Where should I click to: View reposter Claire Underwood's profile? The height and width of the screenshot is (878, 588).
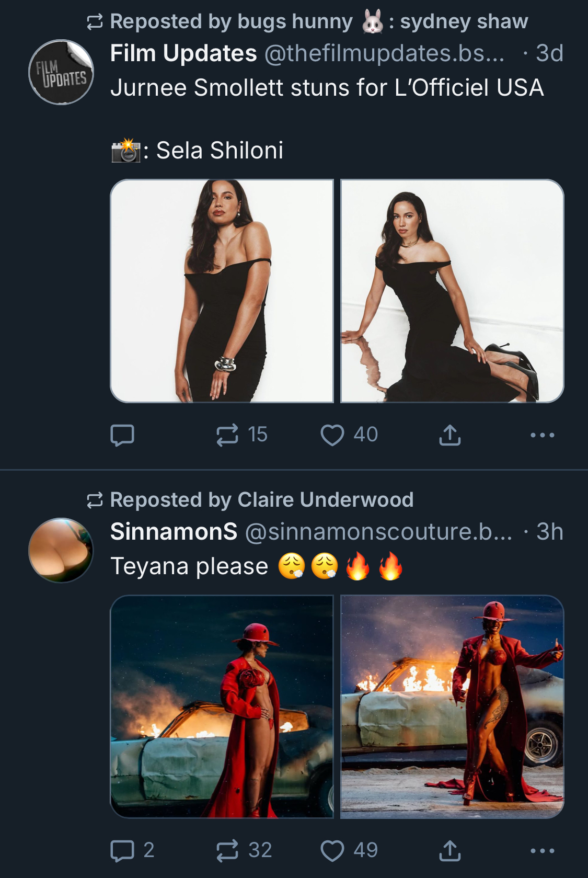[x=325, y=500]
